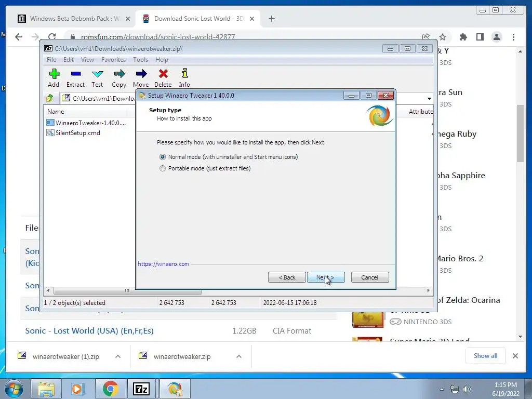Viewport: 532px width, 399px height.
Task: Open the https://winaero.com link
Action: (x=163, y=264)
